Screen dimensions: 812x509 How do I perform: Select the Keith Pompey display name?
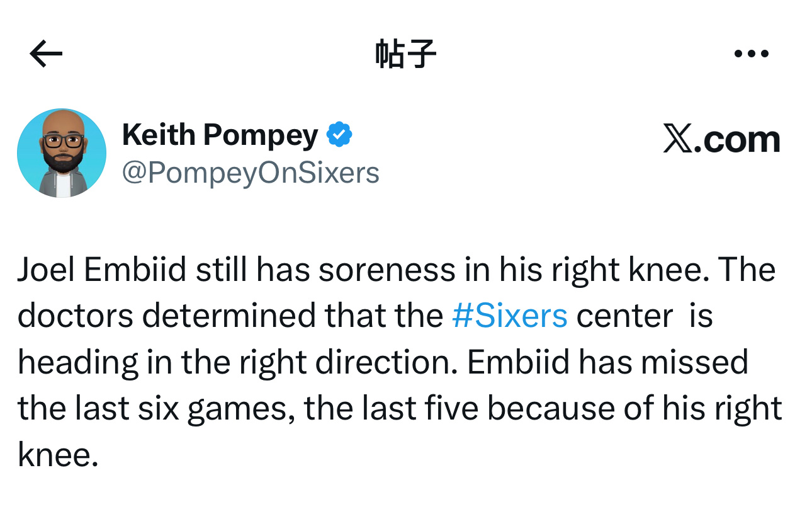coord(219,134)
